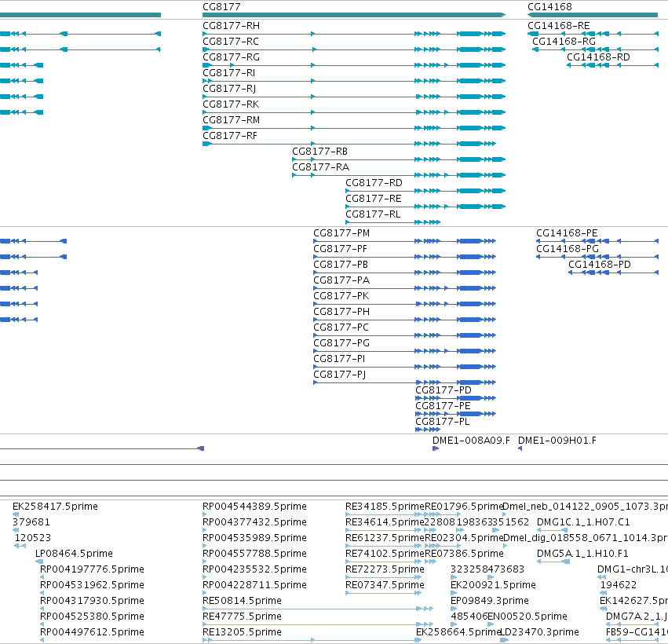Open EST RP004377432.5prime
Image resolution: width=668 pixels, height=644 pixels.
point(255,522)
